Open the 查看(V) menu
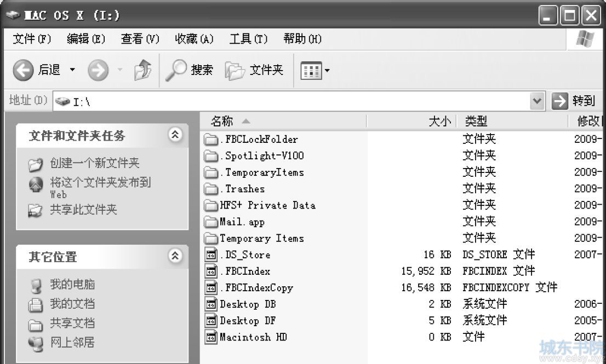Screen dimensions: 606x364 coord(140,39)
